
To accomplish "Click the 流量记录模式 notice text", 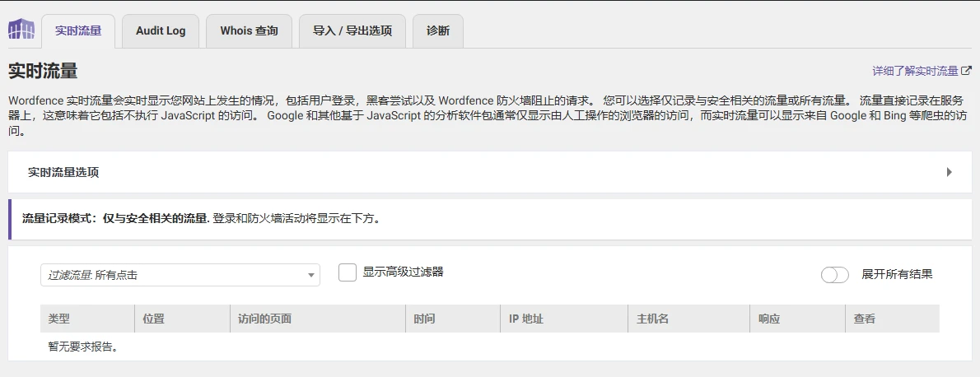I will (201, 219).
